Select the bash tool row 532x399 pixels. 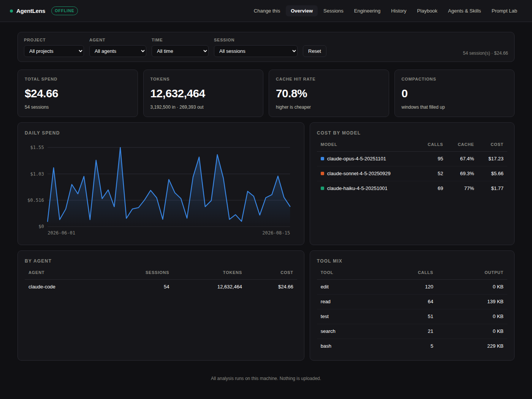pos(412,346)
